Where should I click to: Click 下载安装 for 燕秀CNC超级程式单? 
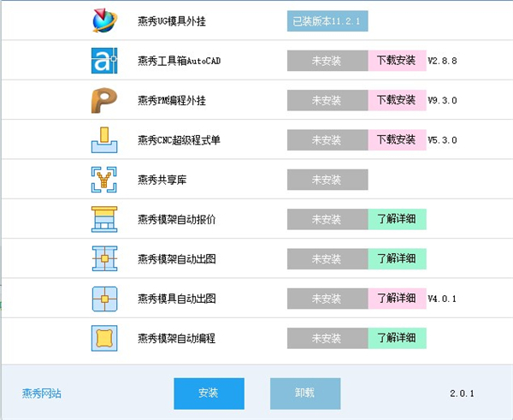pos(397,139)
